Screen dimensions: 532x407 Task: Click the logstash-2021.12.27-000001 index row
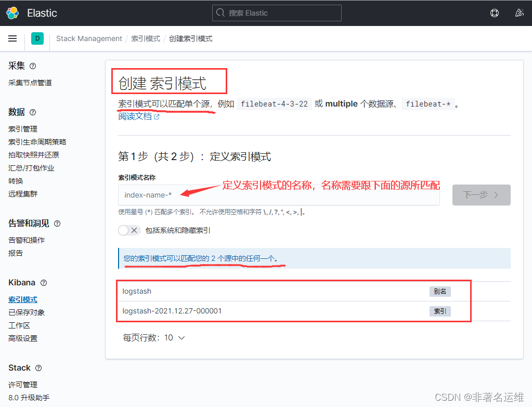pos(314,311)
